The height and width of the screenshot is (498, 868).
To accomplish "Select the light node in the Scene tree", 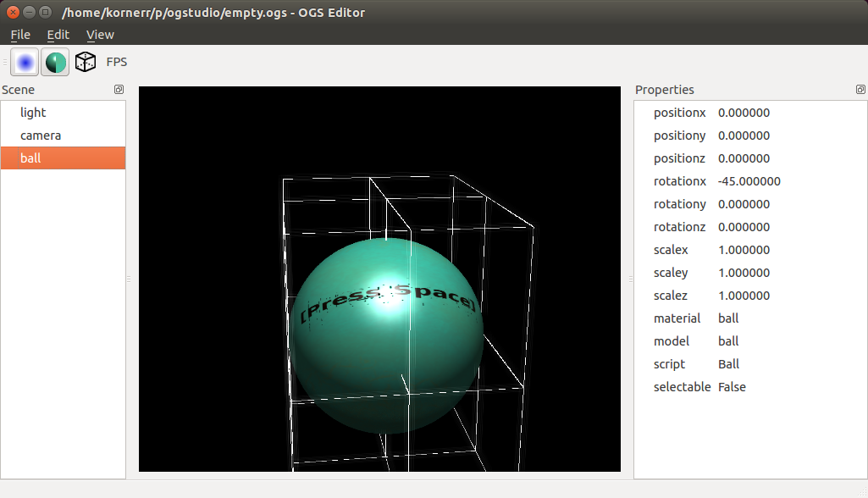I will [x=32, y=112].
